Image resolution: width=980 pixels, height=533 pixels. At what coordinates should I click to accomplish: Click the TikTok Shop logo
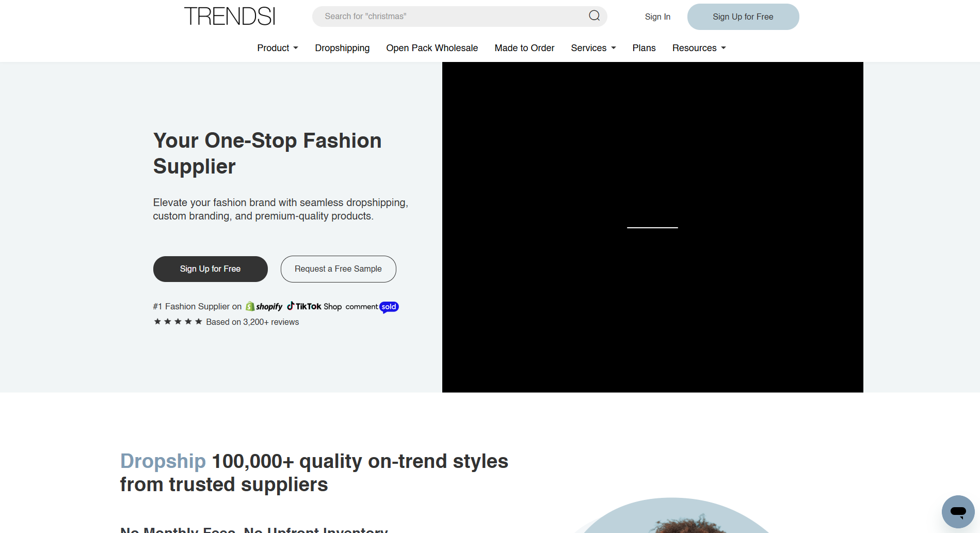pyautogui.click(x=314, y=306)
